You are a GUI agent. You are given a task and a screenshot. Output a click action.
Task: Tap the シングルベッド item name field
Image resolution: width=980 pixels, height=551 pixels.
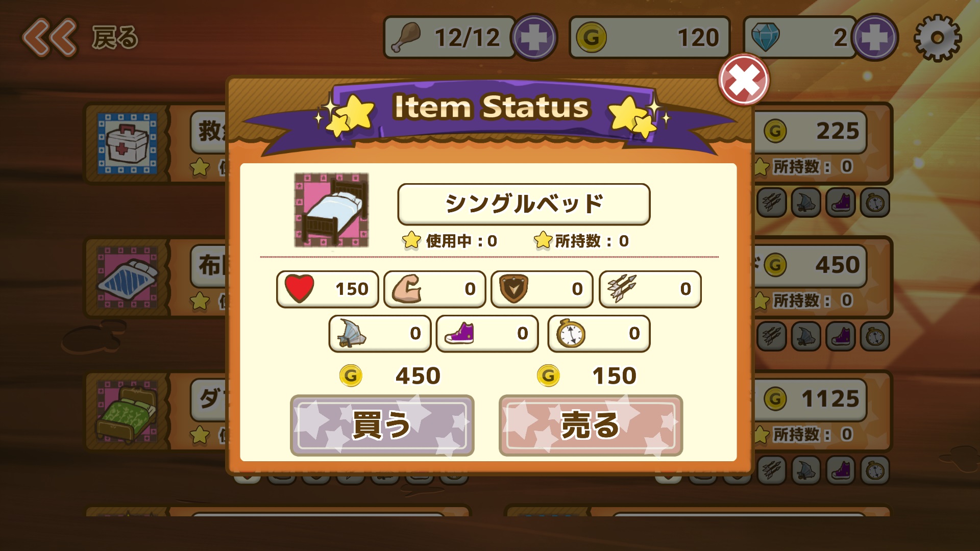[x=524, y=204]
